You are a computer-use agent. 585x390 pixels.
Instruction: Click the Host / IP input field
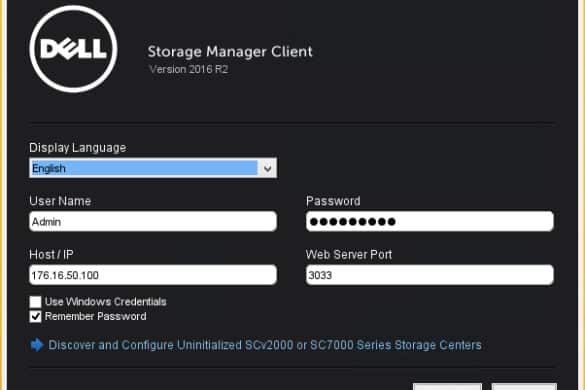(153, 275)
